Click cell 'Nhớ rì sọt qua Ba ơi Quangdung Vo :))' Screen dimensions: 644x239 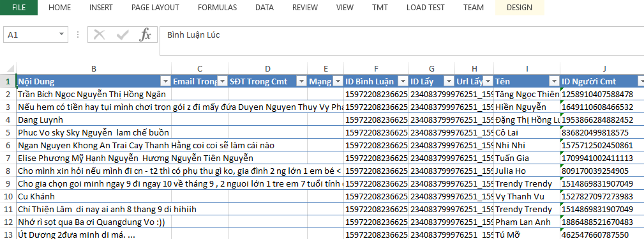pyautogui.click(x=94, y=222)
